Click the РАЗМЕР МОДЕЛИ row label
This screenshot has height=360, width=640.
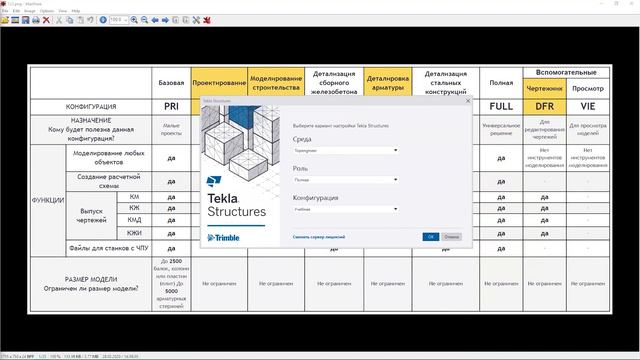pyautogui.click(x=91, y=284)
